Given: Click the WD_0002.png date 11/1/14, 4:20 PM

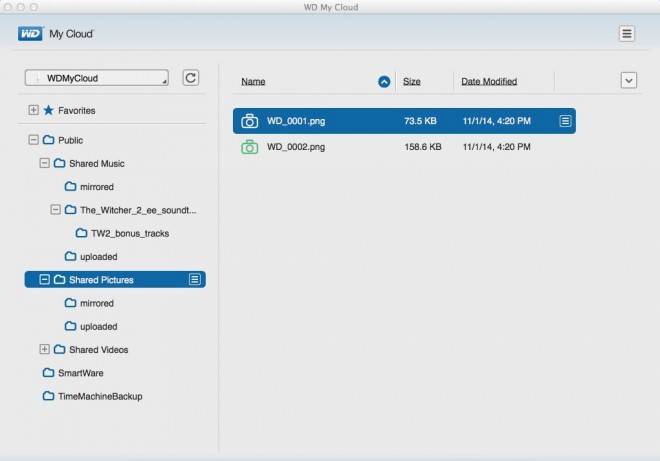Looking at the screenshot, I should [x=496, y=147].
